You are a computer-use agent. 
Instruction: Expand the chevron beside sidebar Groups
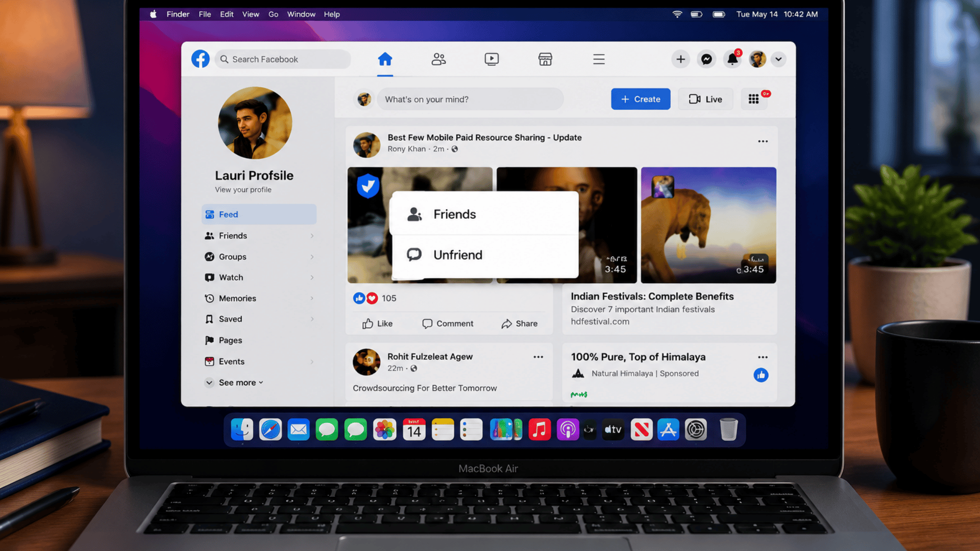click(x=312, y=257)
